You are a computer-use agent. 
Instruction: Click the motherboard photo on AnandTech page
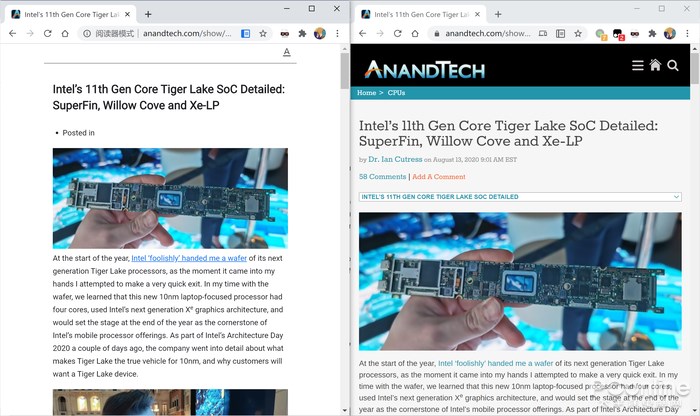point(520,281)
